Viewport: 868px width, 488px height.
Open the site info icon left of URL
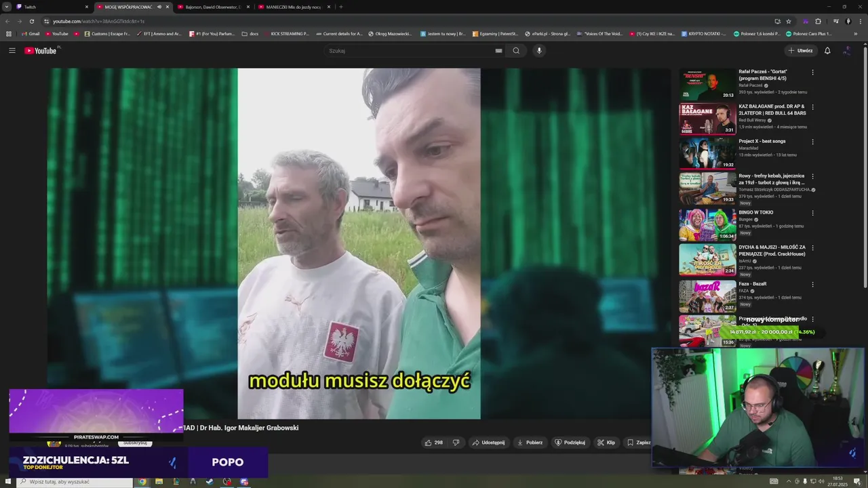pos(46,21)
